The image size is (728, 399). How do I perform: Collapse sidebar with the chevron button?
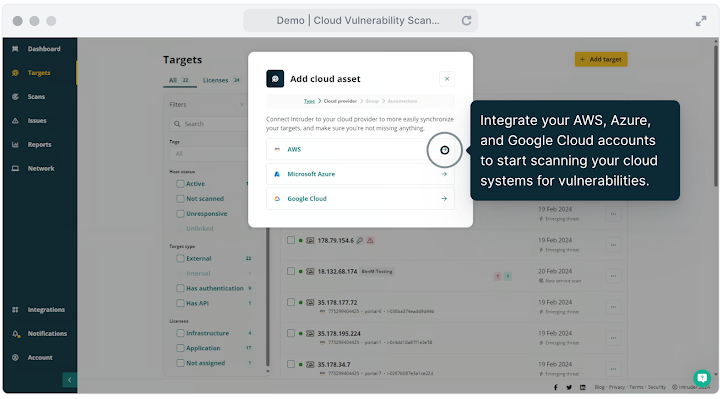tap(70, 380)
